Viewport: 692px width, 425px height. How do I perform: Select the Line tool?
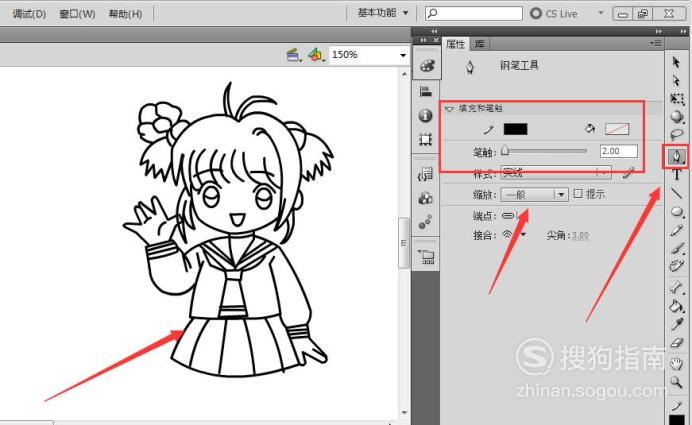pyautogui.click(x=677, y=193)
